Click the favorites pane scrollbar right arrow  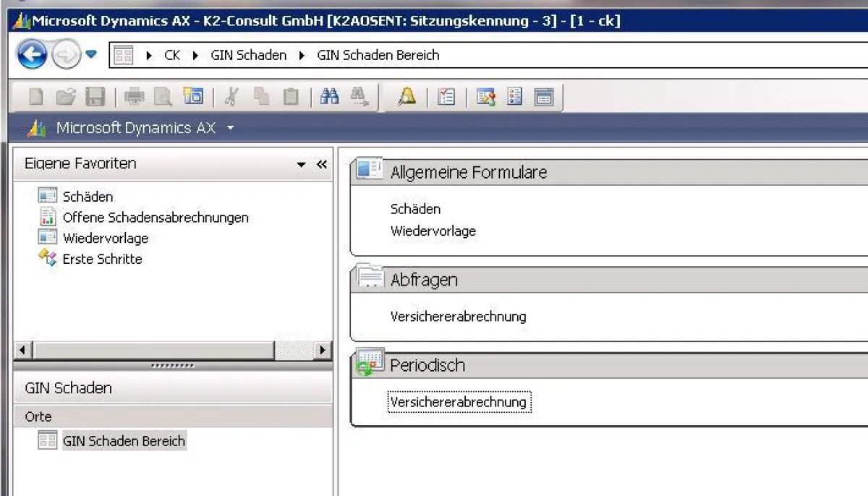323,350
